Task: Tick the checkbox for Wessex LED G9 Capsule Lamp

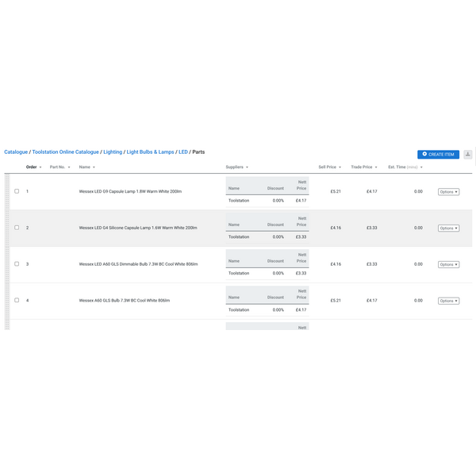Action: coord(17,191)
